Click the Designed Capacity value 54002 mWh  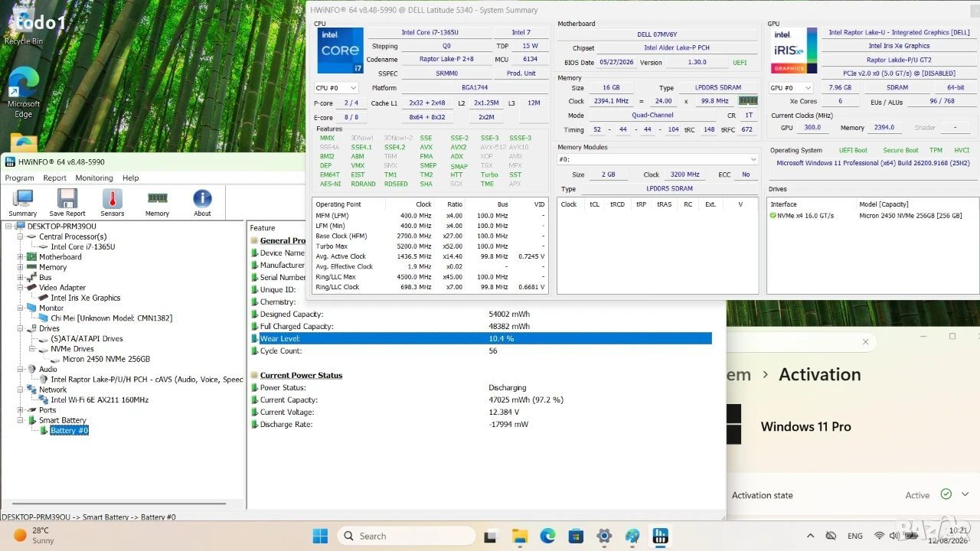(509, 314)
